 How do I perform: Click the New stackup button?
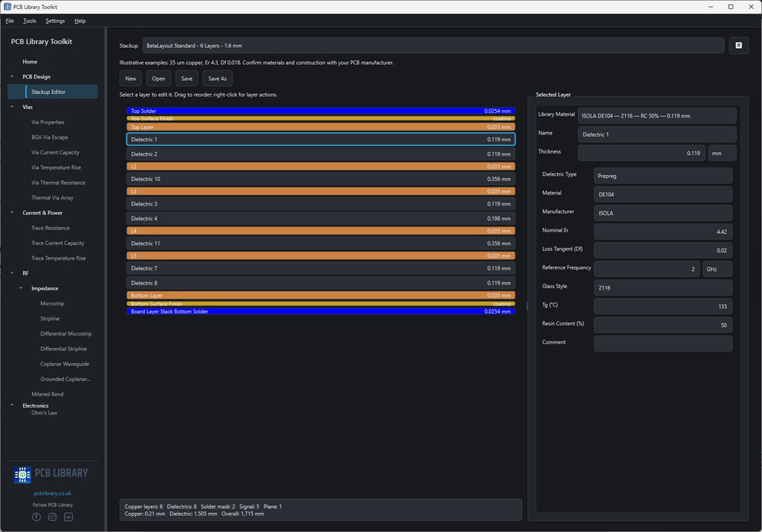click(x=130, y=78)
